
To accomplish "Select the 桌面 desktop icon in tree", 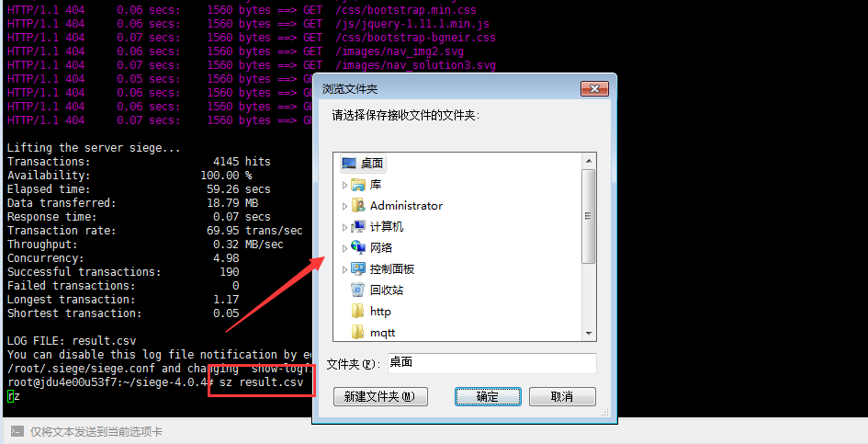I will tap(349, 163).
